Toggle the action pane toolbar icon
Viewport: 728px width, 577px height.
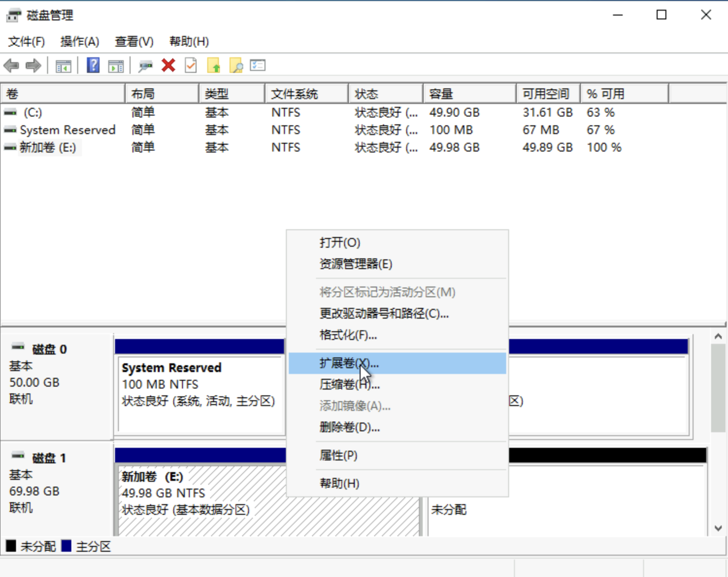[x=116, y=66]
